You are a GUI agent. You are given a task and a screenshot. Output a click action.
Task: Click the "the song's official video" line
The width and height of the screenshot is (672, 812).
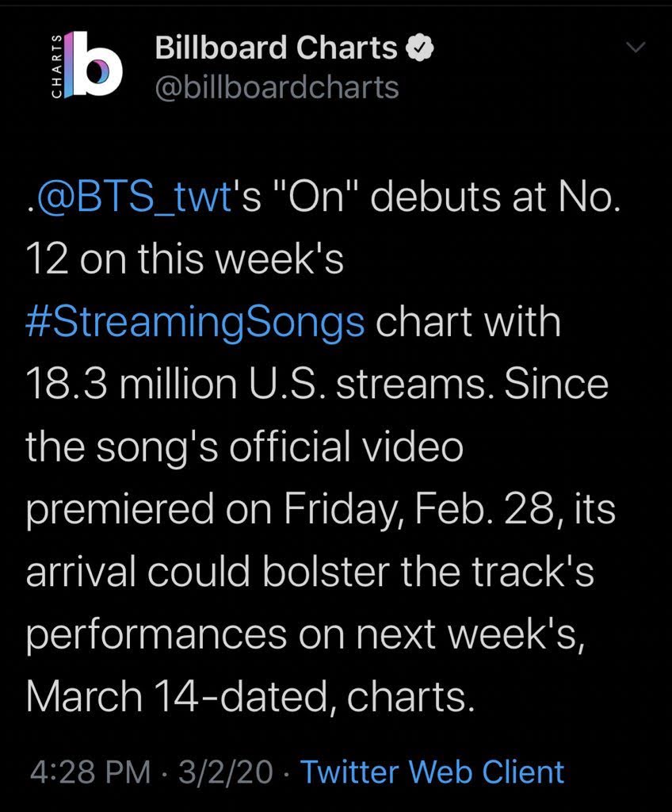pyautogui.click(x=244, y=446)
